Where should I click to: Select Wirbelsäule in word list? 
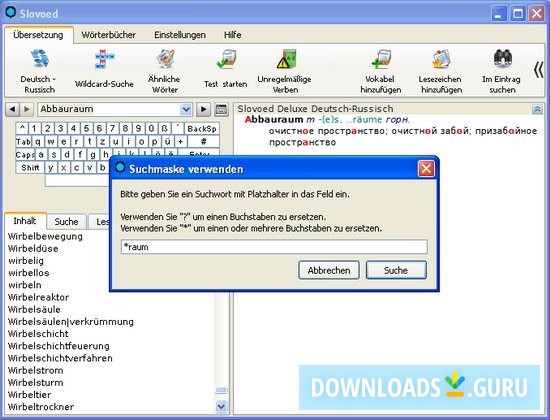[x=34, y=310]
